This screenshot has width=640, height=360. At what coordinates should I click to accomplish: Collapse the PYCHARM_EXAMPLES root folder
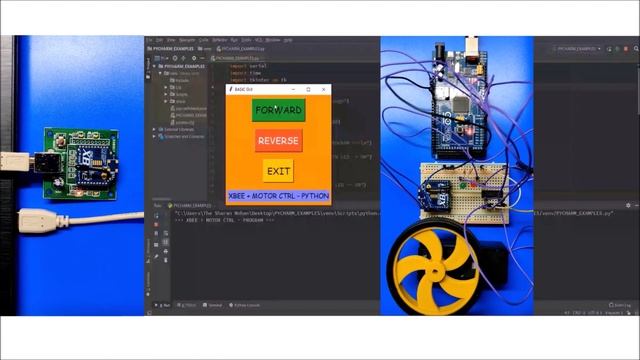[x=155, y=66]
